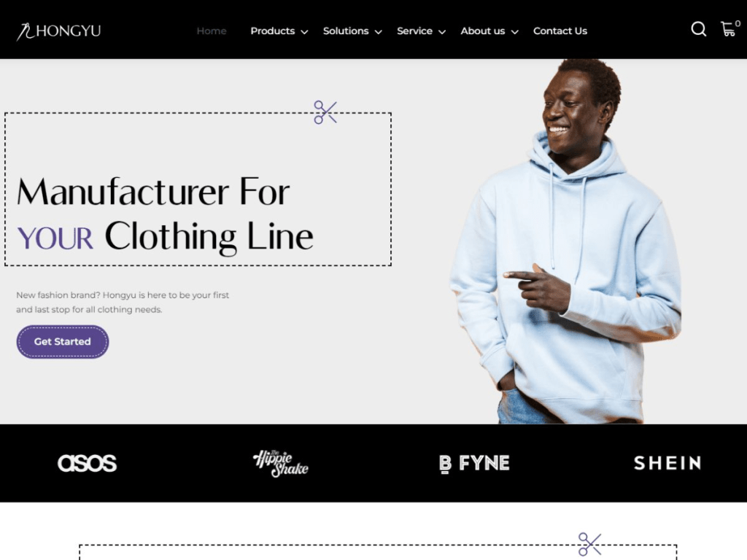Click the Manufacturer For Your Clothing Line headline
Screen dimensions: 747x560
point(165,214)
